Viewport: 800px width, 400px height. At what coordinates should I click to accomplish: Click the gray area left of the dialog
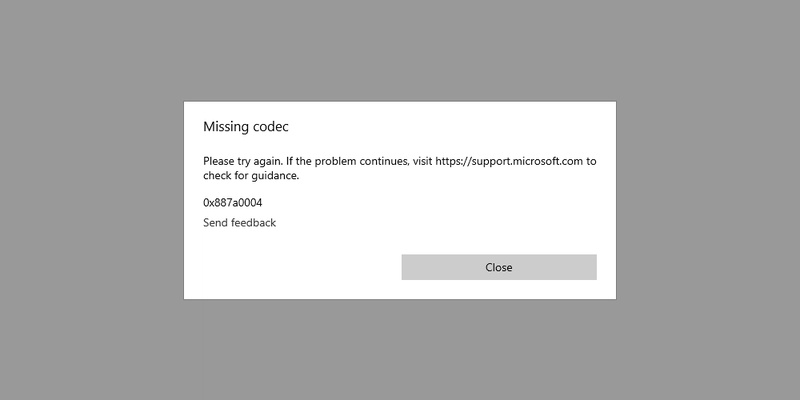tap(92, 200)
